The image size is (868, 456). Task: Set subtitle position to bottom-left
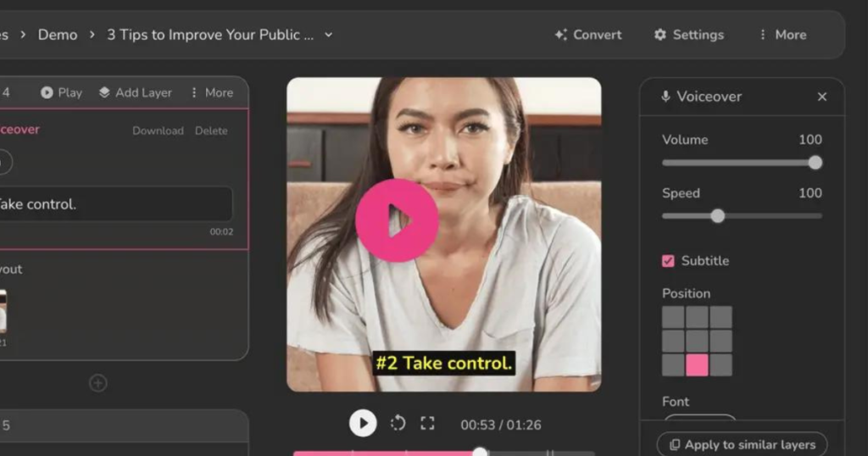coord(673,365)
